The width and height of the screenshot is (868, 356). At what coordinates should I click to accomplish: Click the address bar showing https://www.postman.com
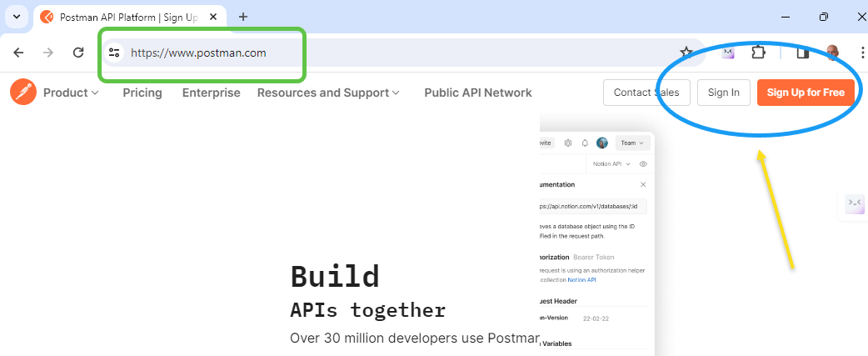(404, 53)
